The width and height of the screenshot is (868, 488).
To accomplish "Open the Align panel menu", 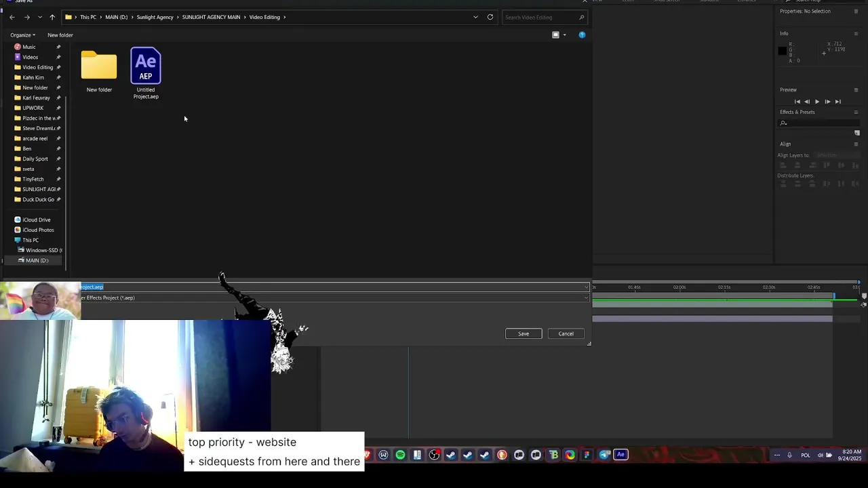I will (856, 144).
